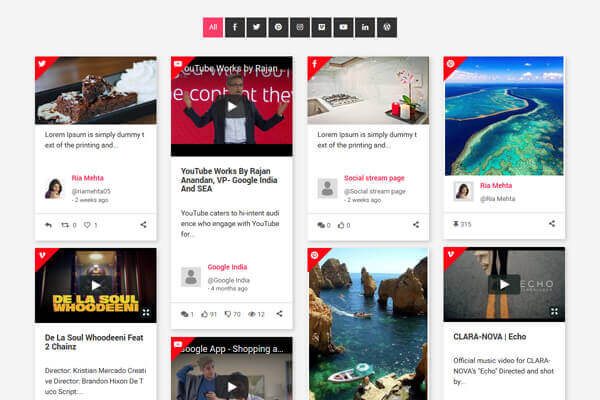The image size is (600, 400).
Task: Open the kitchen interior photo
Action: (368, 90)
